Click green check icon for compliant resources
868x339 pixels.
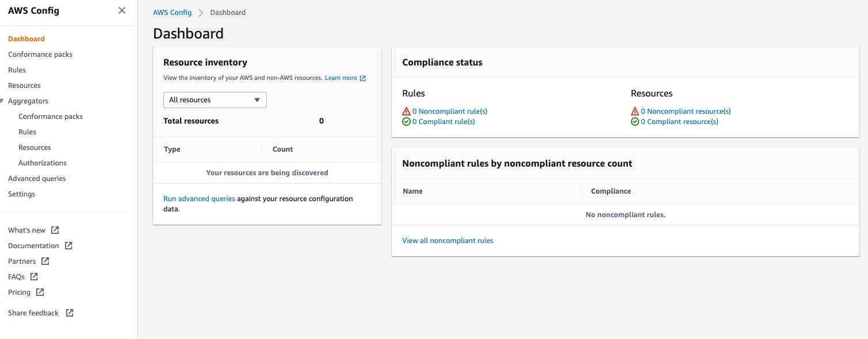(635, 122)
